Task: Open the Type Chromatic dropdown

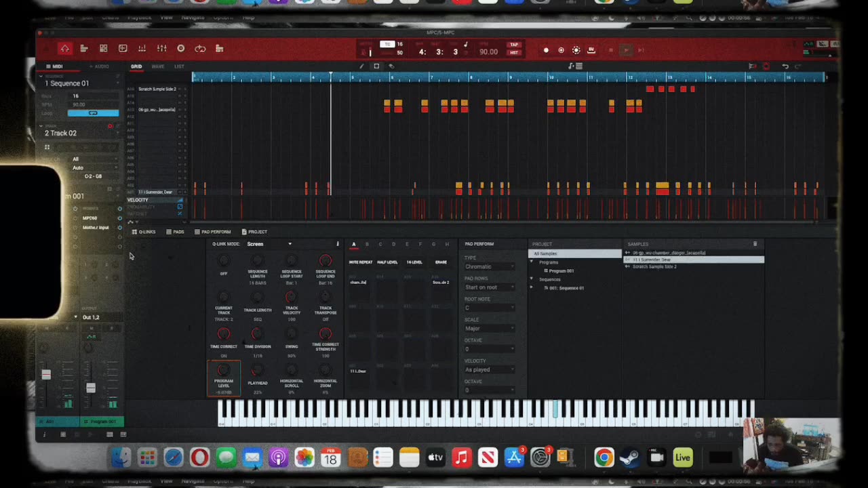Action: coord(489,266)
